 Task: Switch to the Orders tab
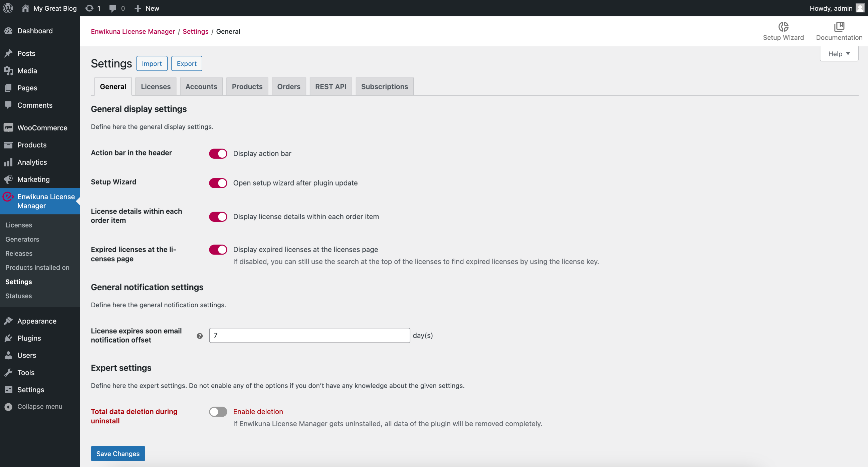point(288,86)
